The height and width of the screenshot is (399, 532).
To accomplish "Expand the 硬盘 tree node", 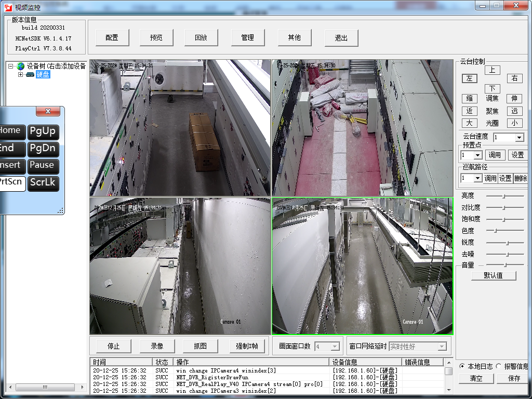I will [20, 75].
